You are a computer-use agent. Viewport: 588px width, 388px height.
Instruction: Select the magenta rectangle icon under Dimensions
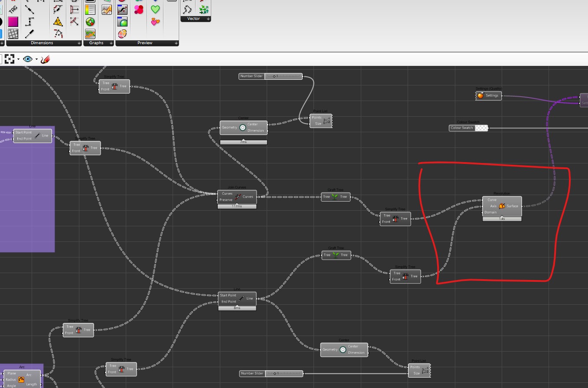tap(13, 23)
